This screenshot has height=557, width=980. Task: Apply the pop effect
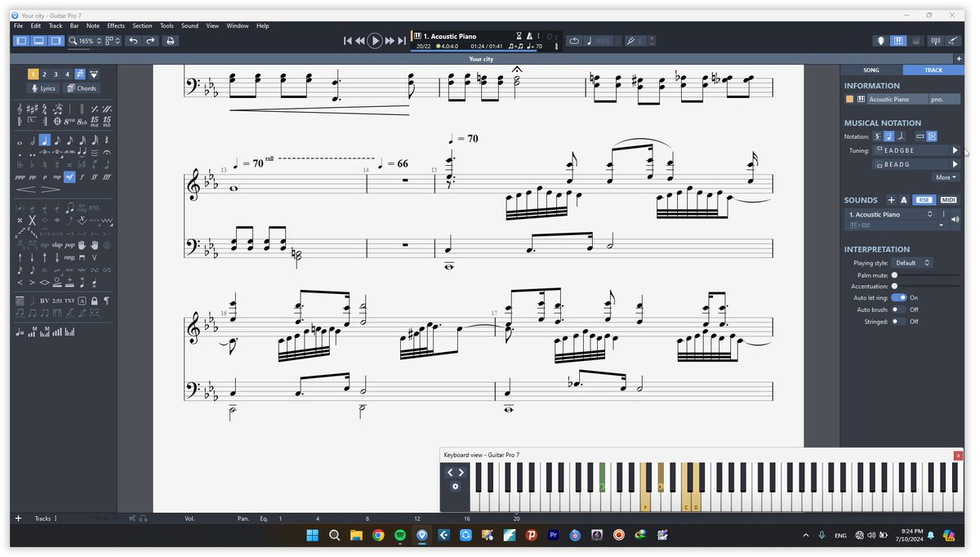pyautogui.click(x=70, y=245)
